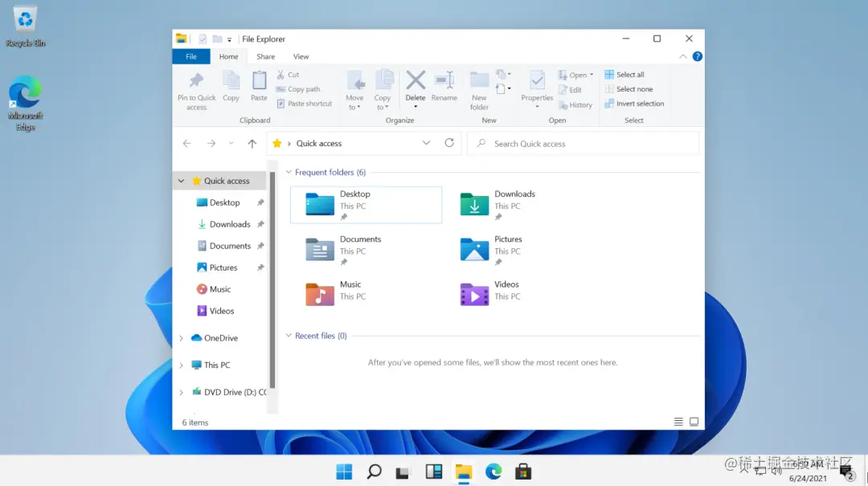
Task: Switch to the Share ribbon tab
Action: tap(266, 56)
